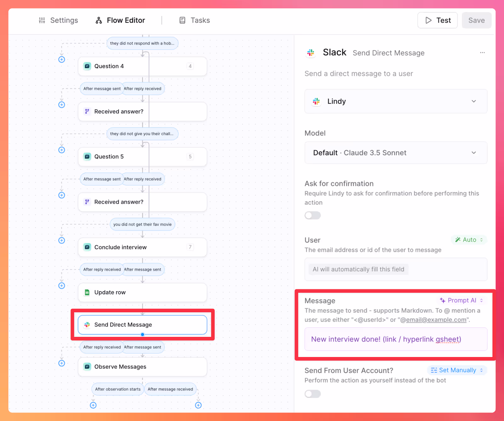The image size is (504, 421).
Task: Click the Google Sheets icon on Update row
Action: (x=87, y=293)
